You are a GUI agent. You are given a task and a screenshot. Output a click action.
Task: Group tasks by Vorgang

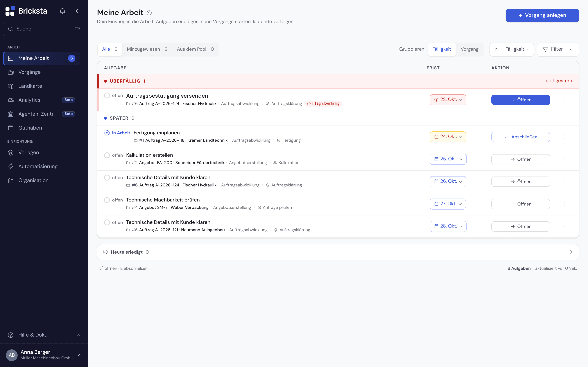coord(469,49)
